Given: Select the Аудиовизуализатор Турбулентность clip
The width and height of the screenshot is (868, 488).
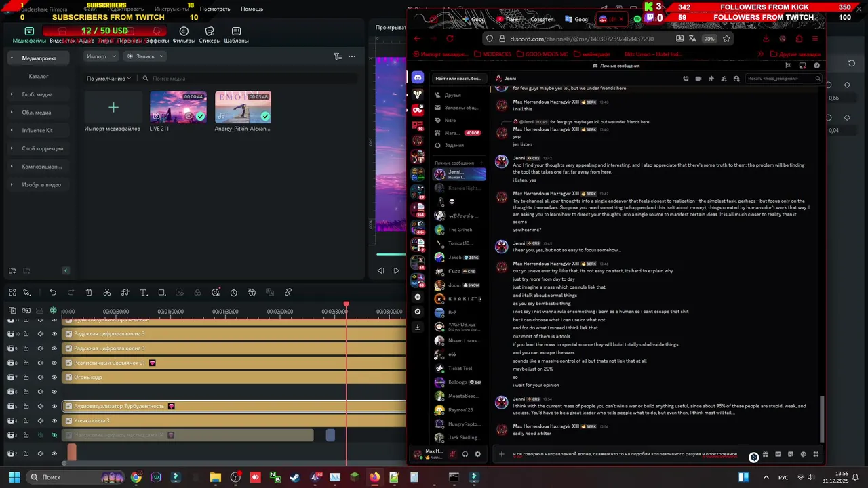Looking at the screenshot, I should (x=234, y=406).
